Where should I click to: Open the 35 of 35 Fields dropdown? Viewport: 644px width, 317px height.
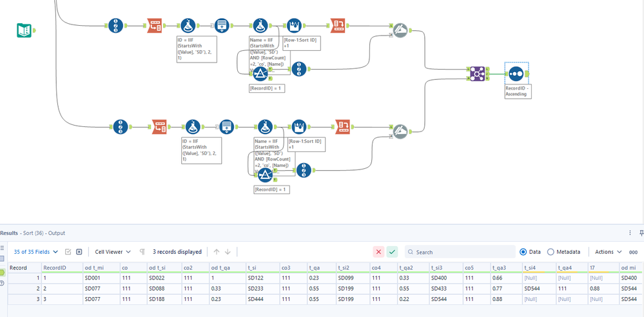click(x=36, y=252)
